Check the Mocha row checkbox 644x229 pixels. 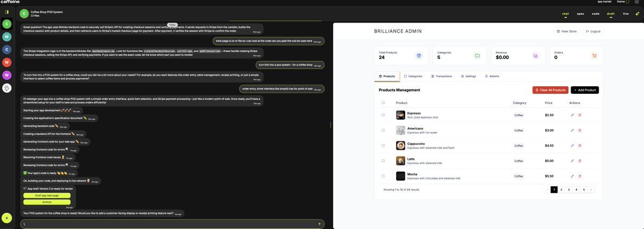[383, 176]
